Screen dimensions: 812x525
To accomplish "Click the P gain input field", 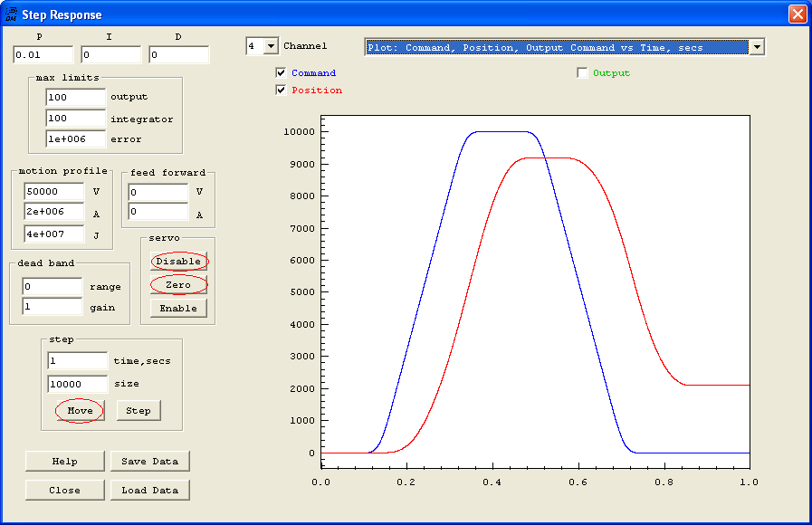I will click(42, 56).
